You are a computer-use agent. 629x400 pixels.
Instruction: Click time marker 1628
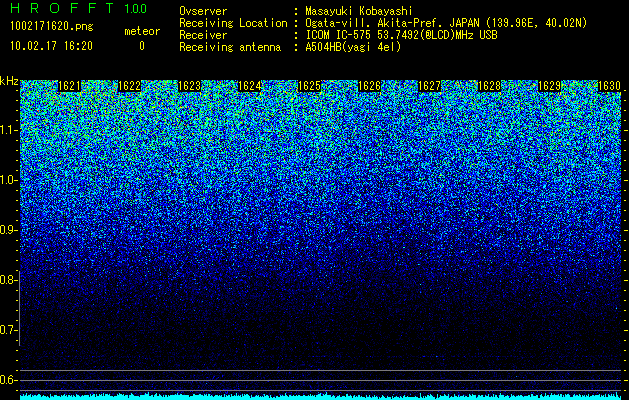(490, 86)
